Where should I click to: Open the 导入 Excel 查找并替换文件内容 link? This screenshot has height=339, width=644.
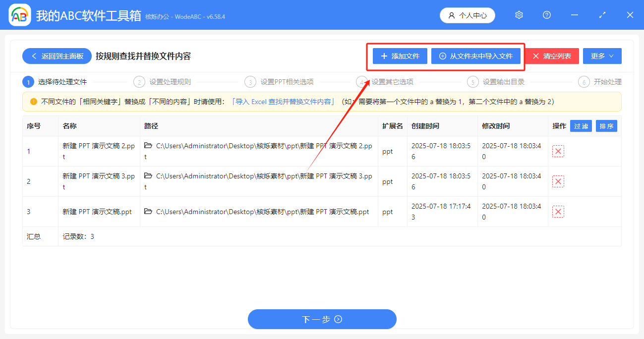[x=285, y=101]
